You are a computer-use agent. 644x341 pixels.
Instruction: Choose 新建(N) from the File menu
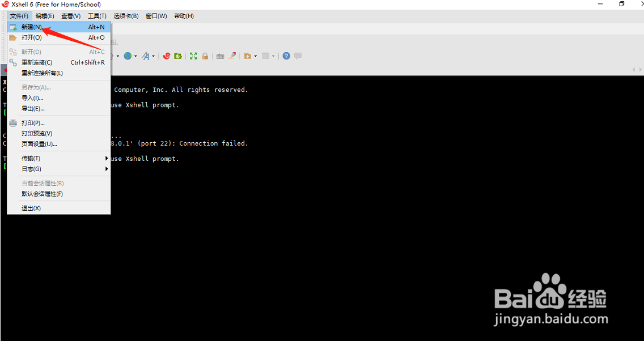59,27
